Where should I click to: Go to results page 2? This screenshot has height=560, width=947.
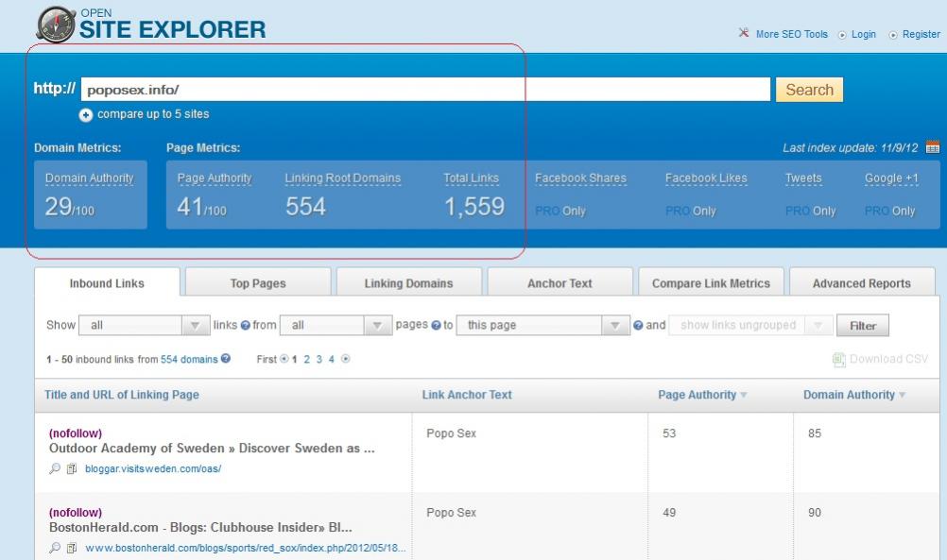click(307, 360)
